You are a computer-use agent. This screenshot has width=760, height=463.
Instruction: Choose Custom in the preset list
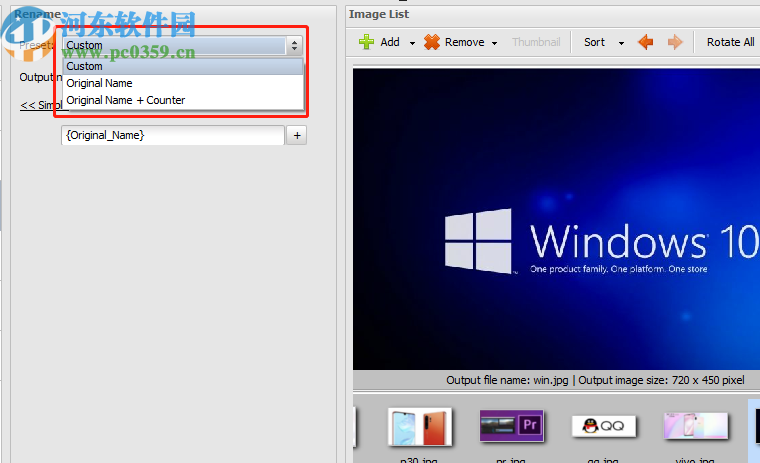pyautogui.click(x=183, y=66)
